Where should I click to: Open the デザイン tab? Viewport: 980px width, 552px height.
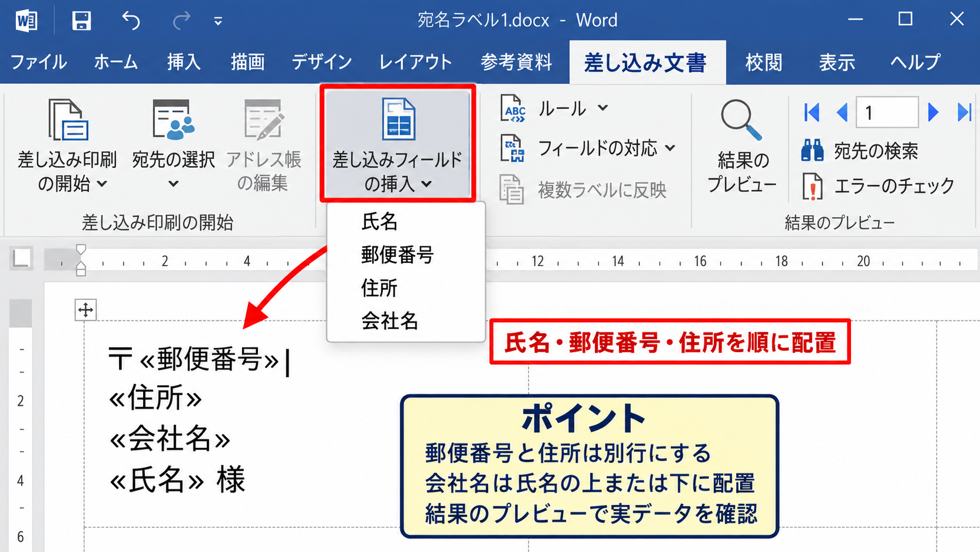click(x=322, y=62)
